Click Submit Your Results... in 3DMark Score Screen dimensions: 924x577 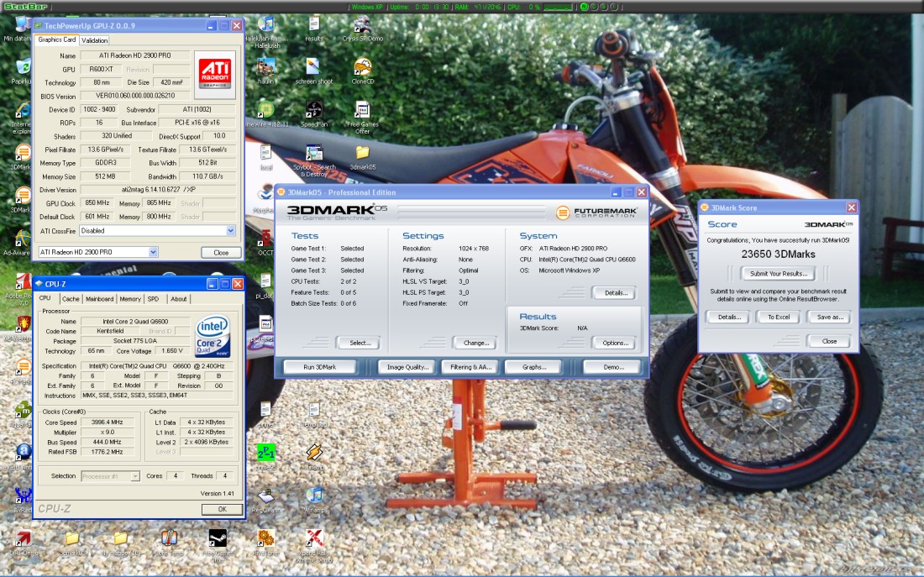pyautogui.click(x=779, y=274)
